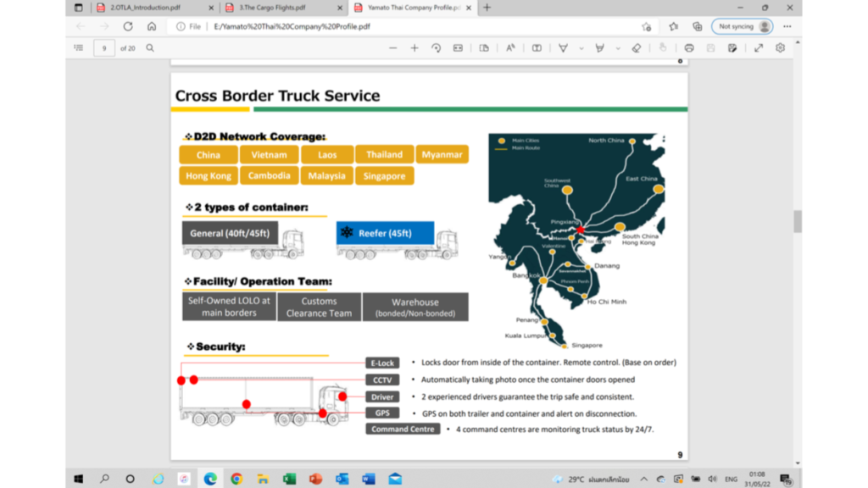Open a new browser tab
The height and width of the screenshot is (488, 868).
(x=487, y=8)
